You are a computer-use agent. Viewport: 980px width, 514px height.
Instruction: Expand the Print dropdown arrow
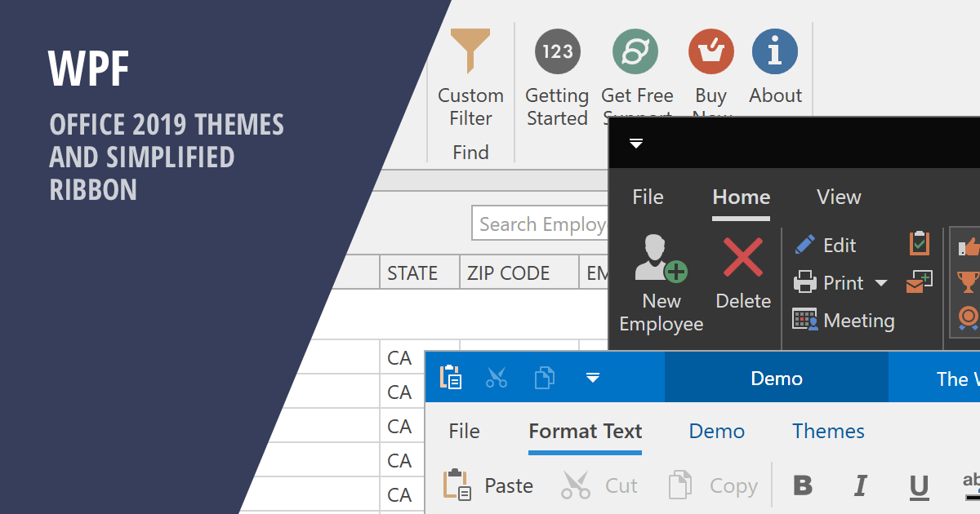click(880, 283)
